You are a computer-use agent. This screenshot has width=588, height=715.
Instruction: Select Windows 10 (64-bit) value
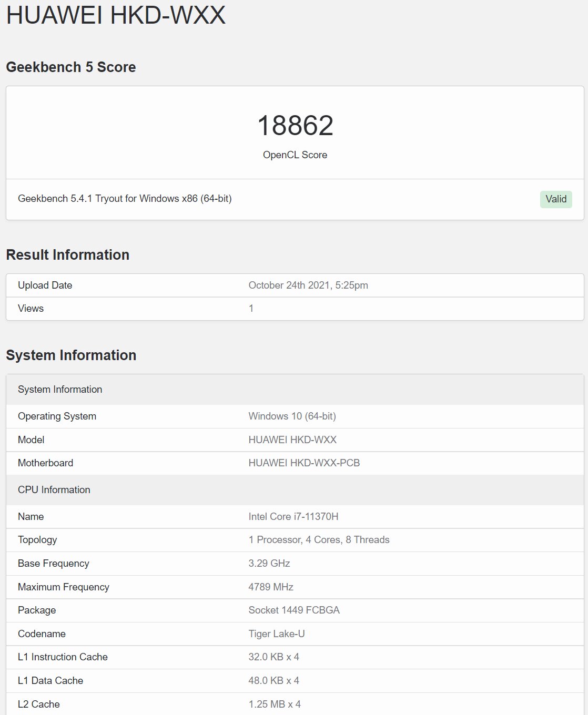click(x=292, y=416)
